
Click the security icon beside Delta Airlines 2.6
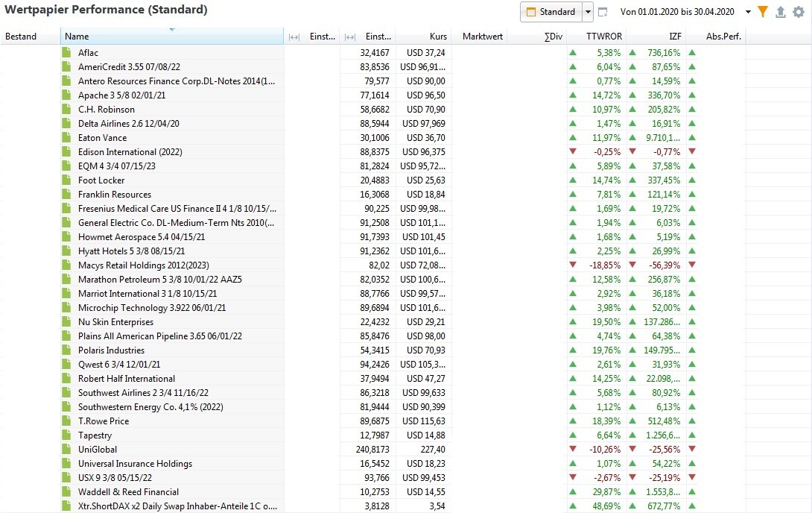[66, 123]
